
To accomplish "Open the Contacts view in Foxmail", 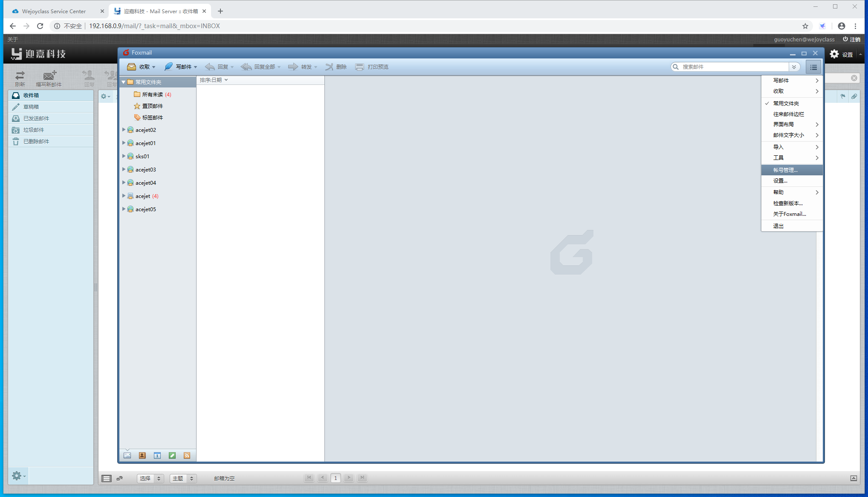I will 142,456.
